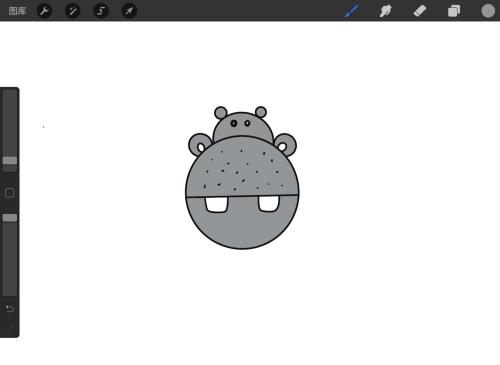Open the Adjustments magic wand menu
The height and width of the screenshot is (365, 500).
point(73,11)
